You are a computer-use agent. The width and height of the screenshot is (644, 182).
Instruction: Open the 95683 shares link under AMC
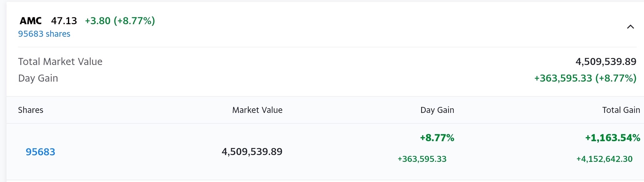pos(44,34)
